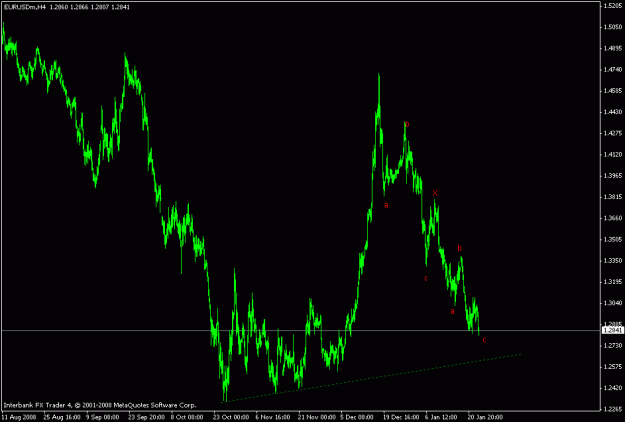Select wave label 'b' near the 1.3350 level
This screenshot has width=625, height=422.
tap(460, 248)
